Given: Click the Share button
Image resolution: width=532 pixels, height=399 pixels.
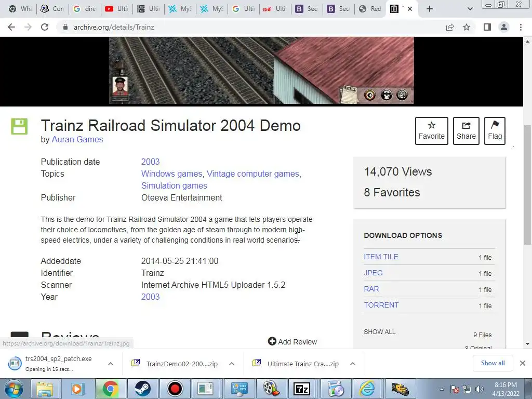Looking at the screenshot, I should pos(466,131).
